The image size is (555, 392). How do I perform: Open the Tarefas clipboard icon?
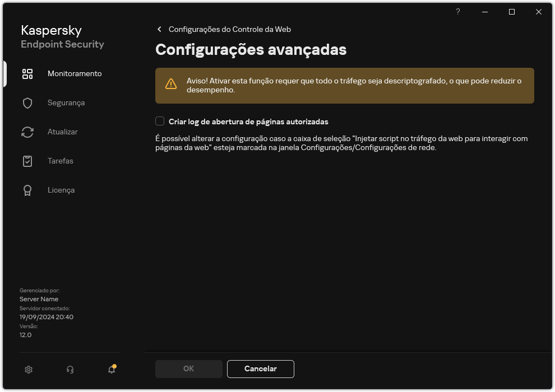[x=27, y=161]
